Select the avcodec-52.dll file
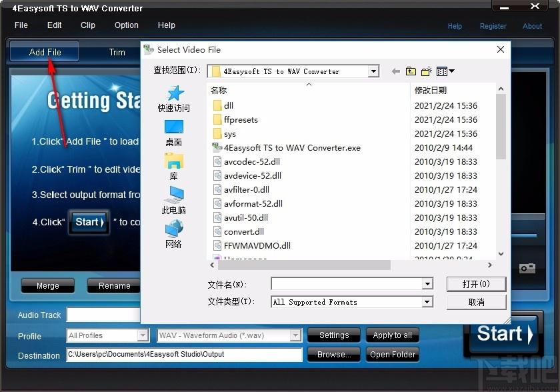Screen dimensions: 560x392 (247, 162)
